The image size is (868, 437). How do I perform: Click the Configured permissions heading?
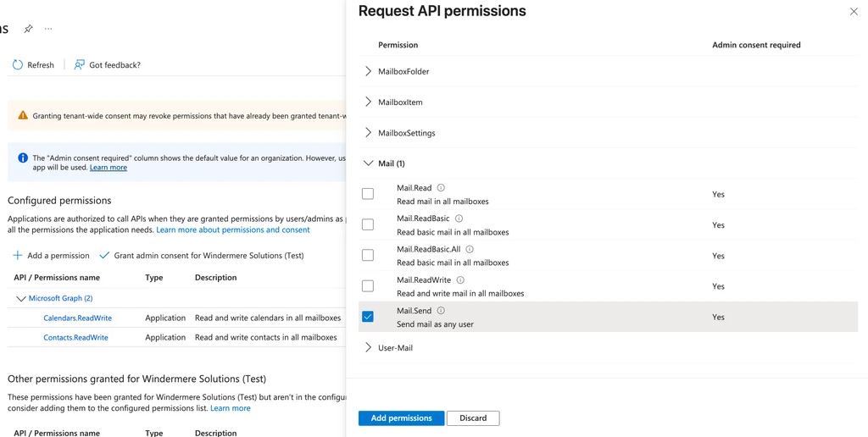point(59,200)
